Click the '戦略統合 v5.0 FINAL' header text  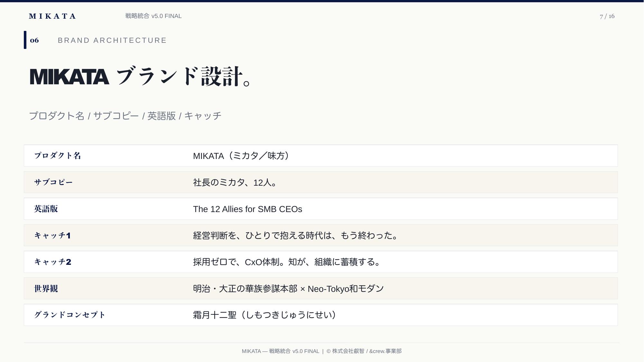tap(154, 16)
